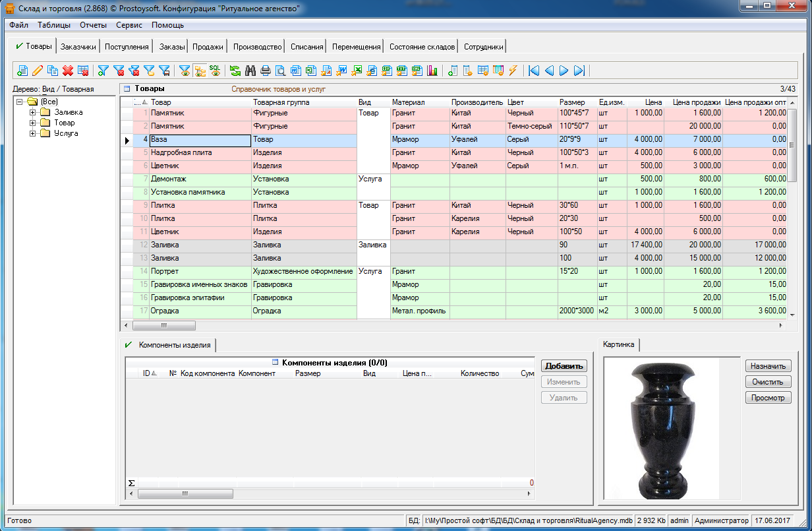Viewport: 812px width, 531px height.
Task: Open the Отчеты menu
Action: pyautogui.click(x=93, y=25)
